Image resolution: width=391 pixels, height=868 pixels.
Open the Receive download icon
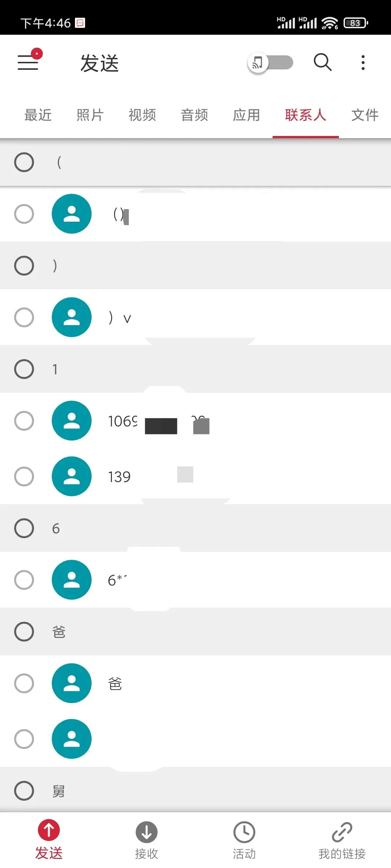(x=146, y=832)
